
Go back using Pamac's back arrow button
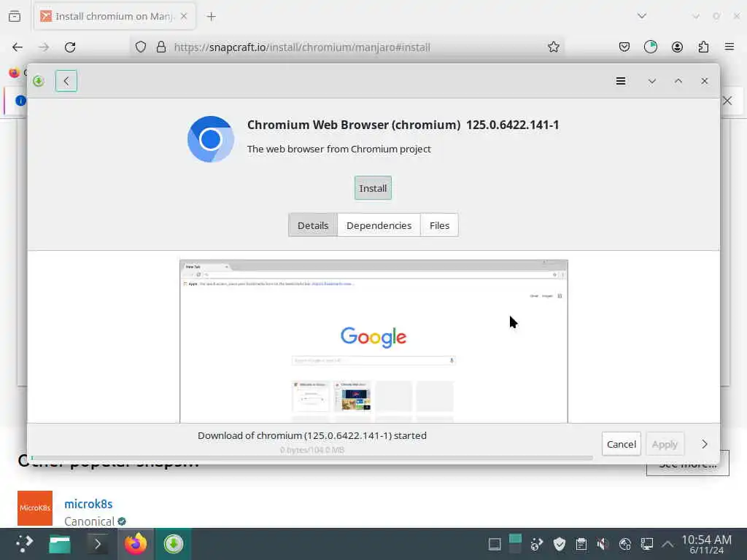coord(66,81)
